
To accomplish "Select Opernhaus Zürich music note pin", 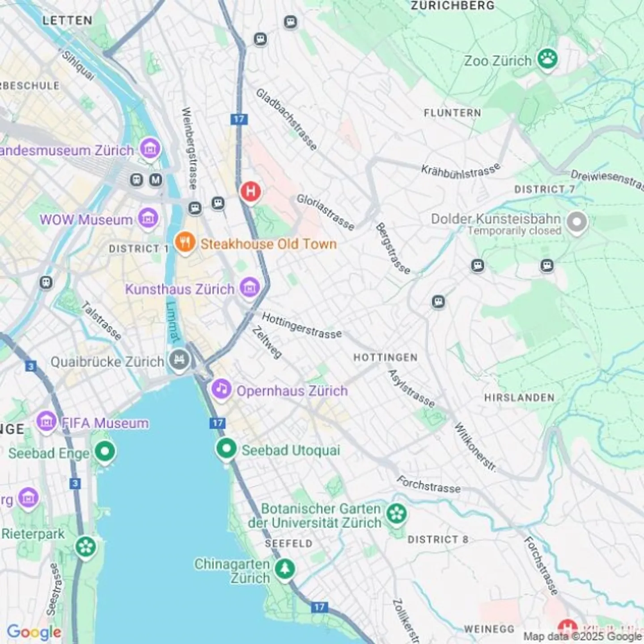I will (221, 390).
